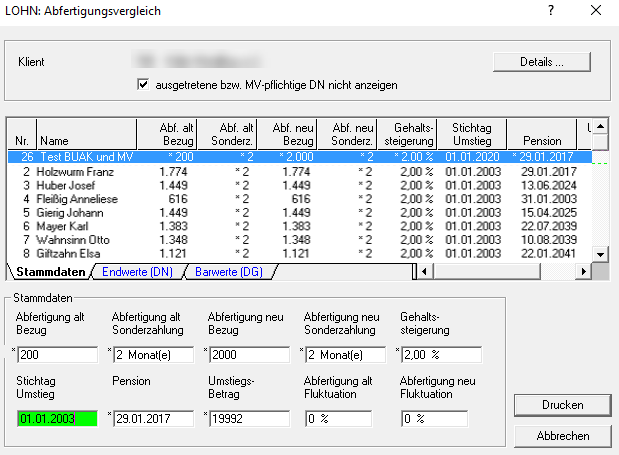Click the Abf. alt Sonderz. column header
619x455 pixels.
coord(227,134)
